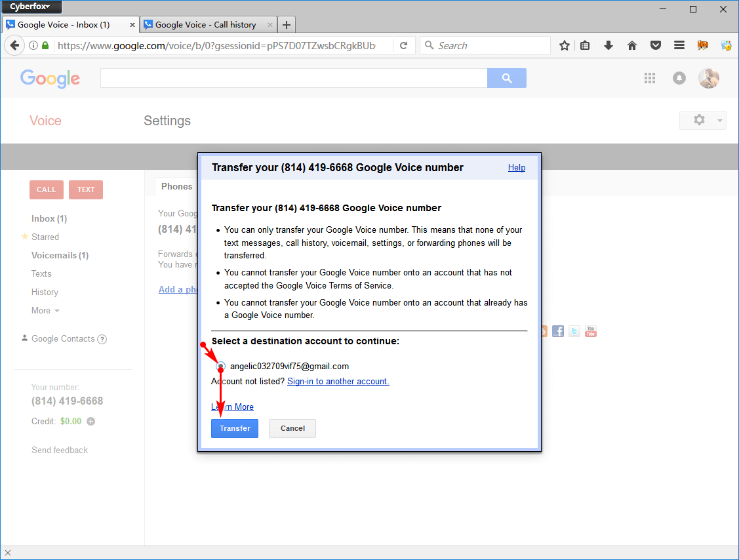Open the hamburger menu icon

[x=679, y=45]
